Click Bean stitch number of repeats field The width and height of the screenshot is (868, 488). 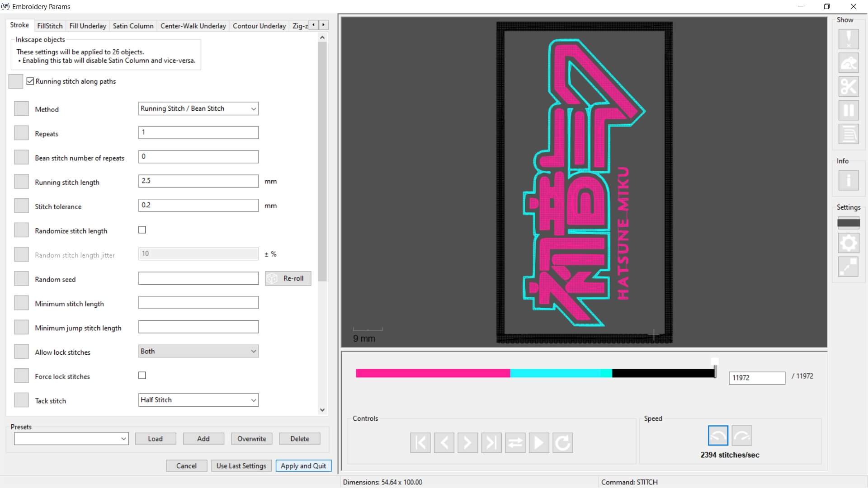point(198,157)
